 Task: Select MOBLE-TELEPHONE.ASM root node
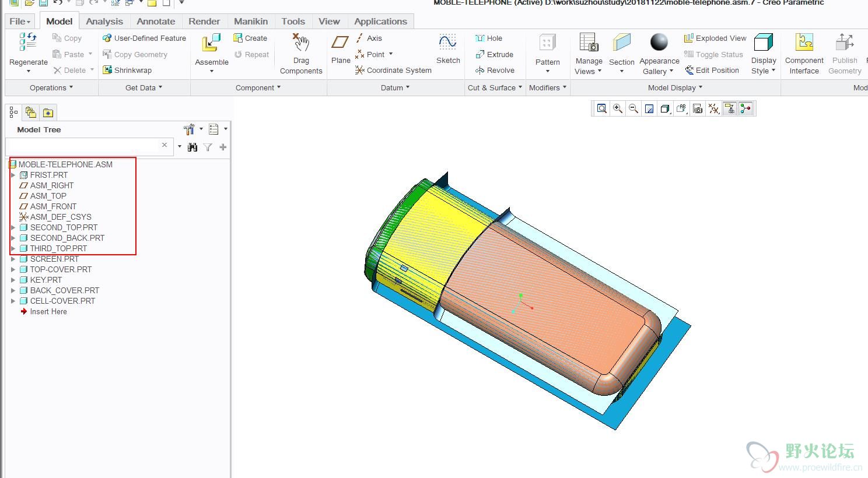click(61, 164)
